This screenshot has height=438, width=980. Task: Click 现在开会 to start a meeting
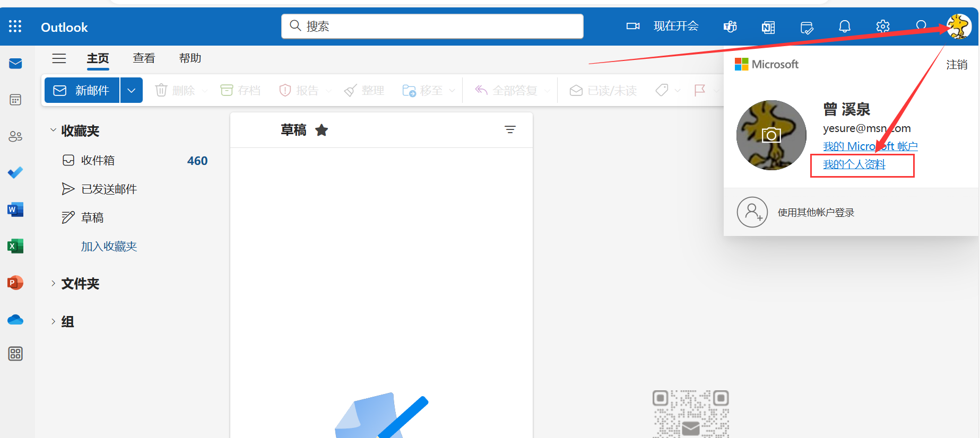coord(663,26)
